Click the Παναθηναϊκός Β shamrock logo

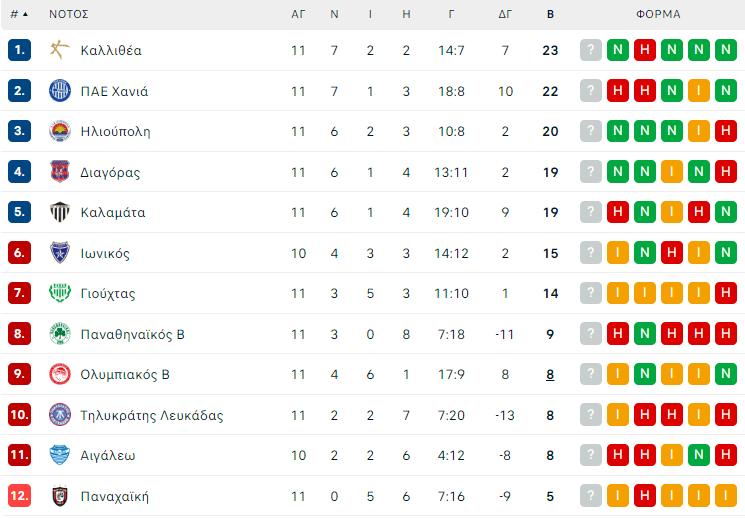pos(61,334)
